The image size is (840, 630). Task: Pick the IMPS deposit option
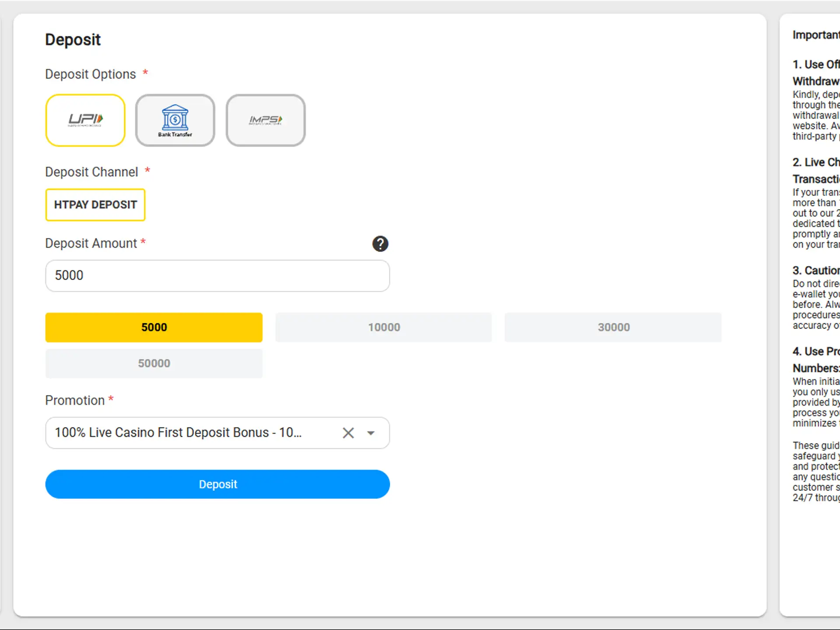pyautogui.click(x=266, y=120)
